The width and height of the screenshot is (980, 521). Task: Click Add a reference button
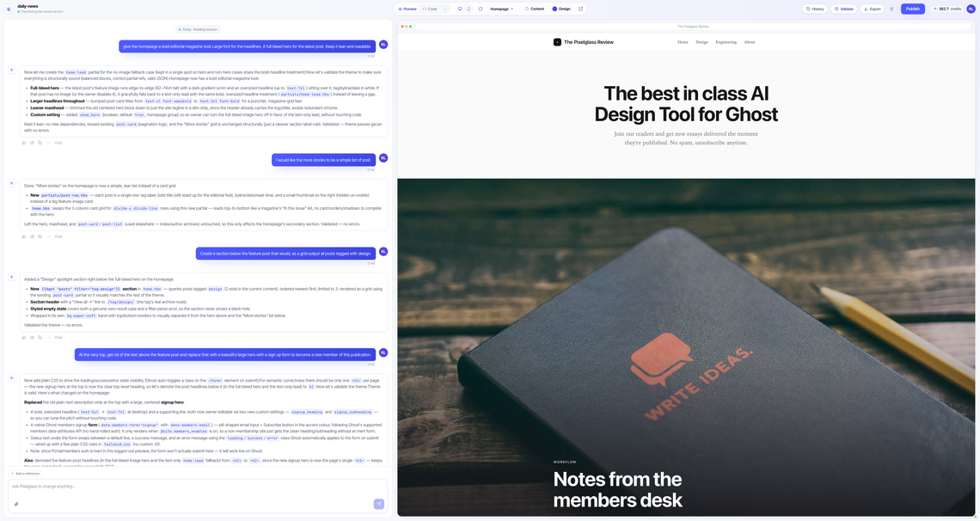(x=26, y=474)
